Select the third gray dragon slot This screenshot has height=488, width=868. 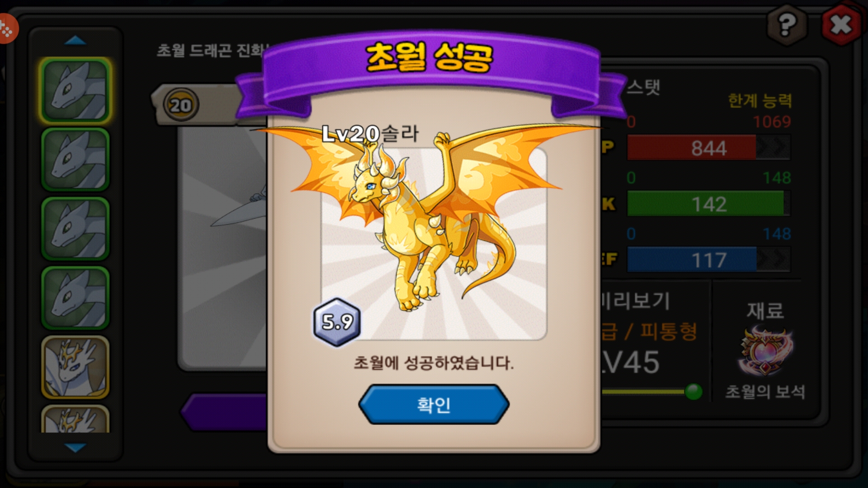[75, 229]
